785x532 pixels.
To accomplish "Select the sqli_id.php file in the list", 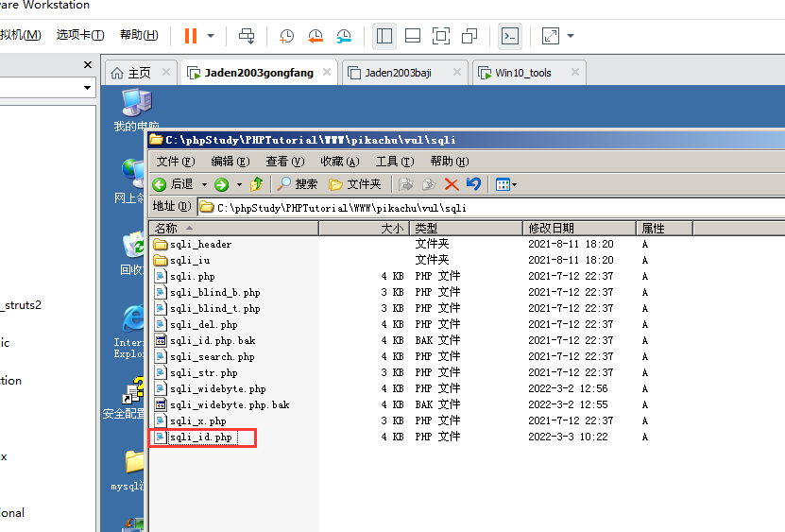I will tap(200, 438).
